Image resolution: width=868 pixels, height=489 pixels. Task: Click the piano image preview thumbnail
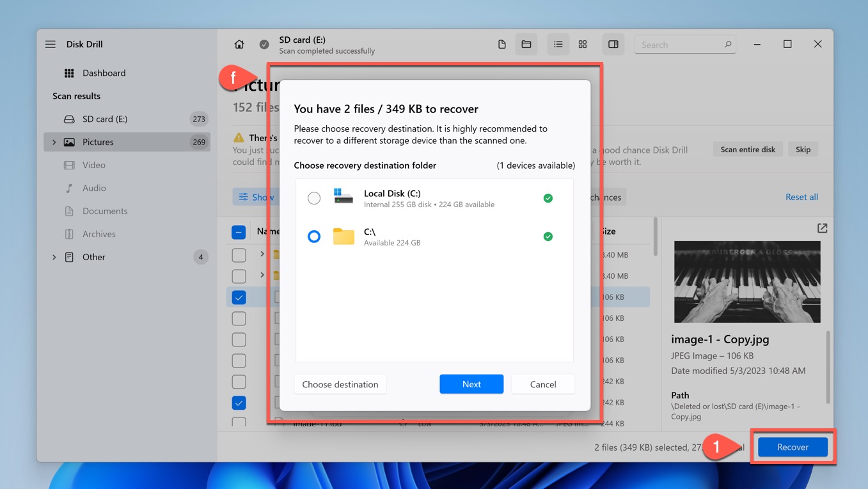pos(747,282)
